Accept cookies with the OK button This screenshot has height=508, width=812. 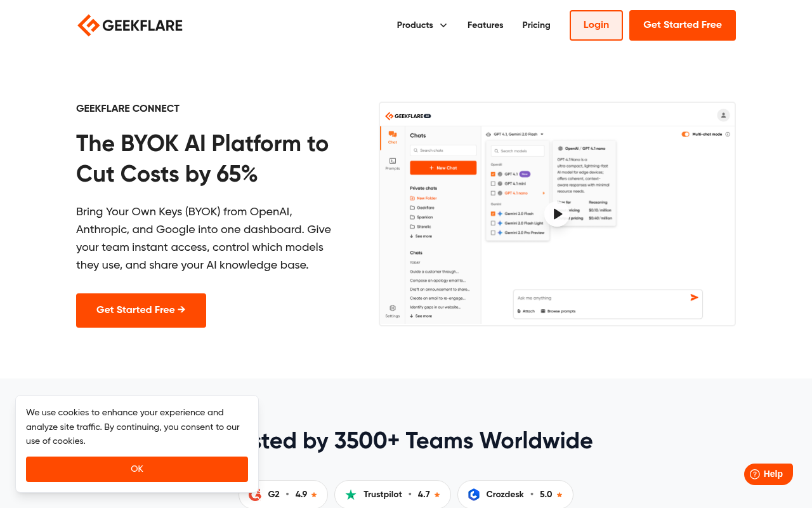click(x=137, y=469)
